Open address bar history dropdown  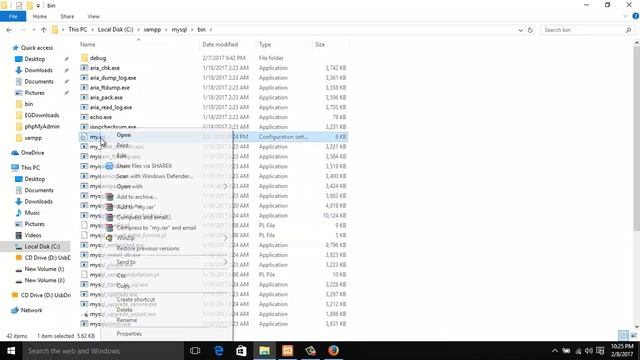(520, 30)
